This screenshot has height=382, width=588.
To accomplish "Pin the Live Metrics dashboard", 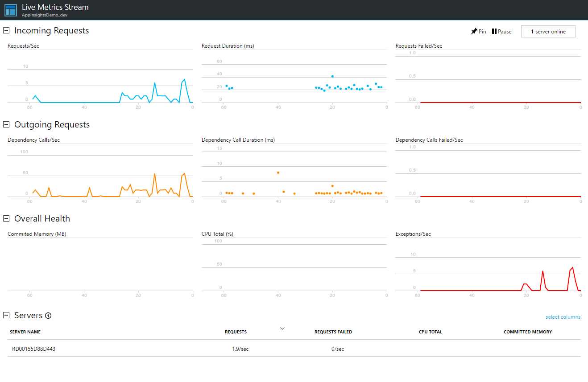I will tap(478, 31).
